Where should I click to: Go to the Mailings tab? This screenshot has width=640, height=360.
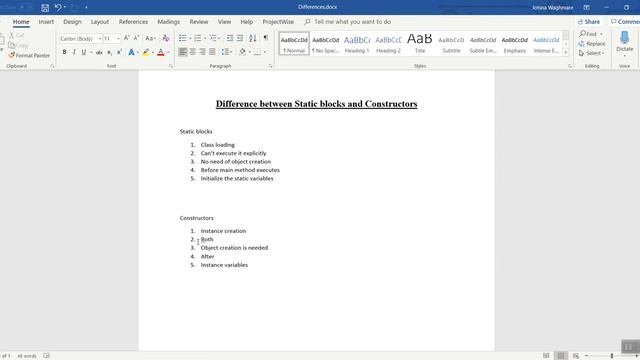click(169, 22)
